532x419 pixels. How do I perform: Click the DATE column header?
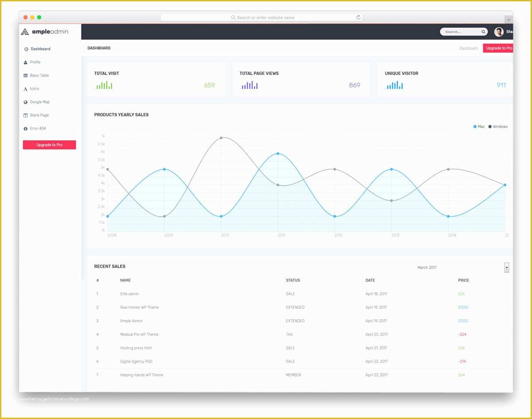click(x=370, y=280)
